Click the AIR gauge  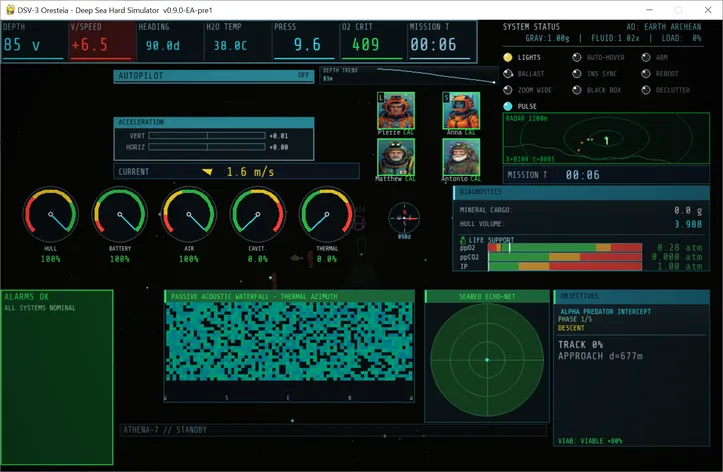click(x=189, y=214)
